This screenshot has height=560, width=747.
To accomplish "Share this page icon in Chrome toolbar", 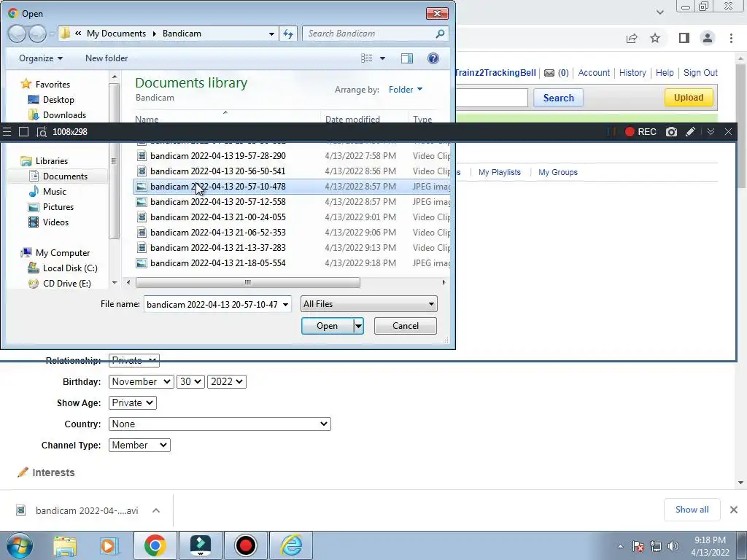I will [632, 39].
